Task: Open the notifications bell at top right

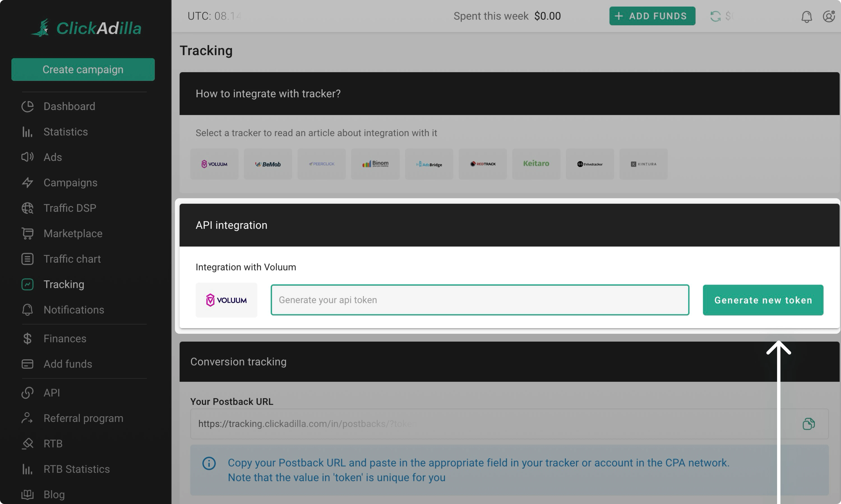Action: (x=807, y=16)
